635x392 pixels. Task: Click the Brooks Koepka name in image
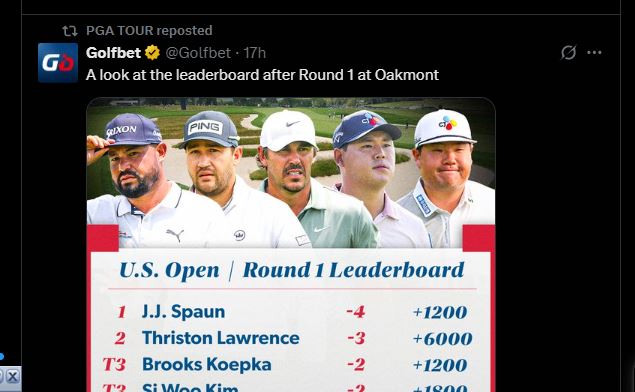click(207, 364)
